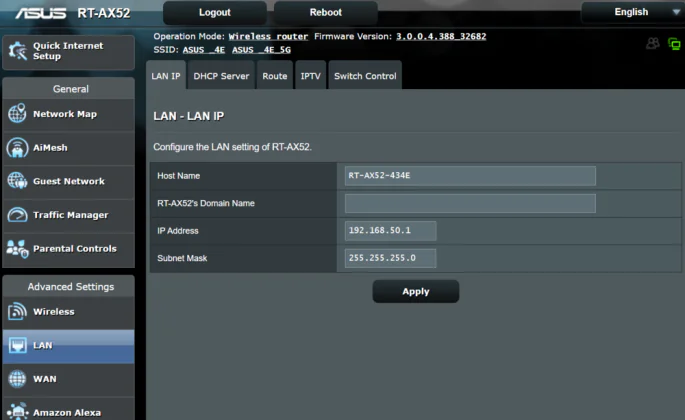
Task: Click the Amazon Alexa icon
Action: 17,412
